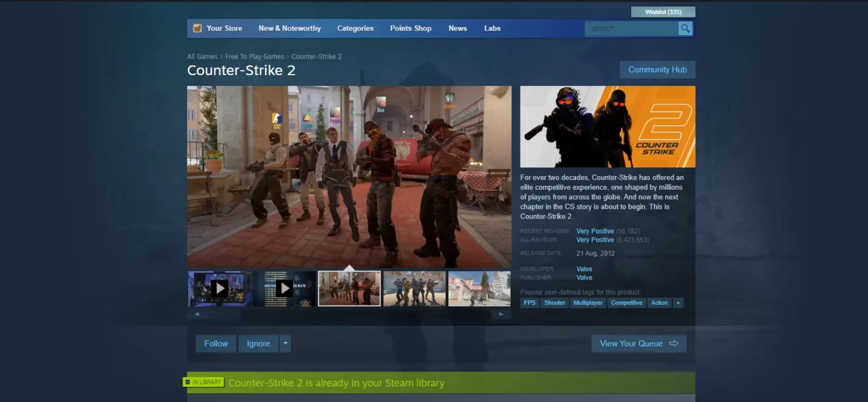Image resolution: width=868 pixels, height=402 pixels.
Task: Click the search magnifier icon
Action: 685,28
